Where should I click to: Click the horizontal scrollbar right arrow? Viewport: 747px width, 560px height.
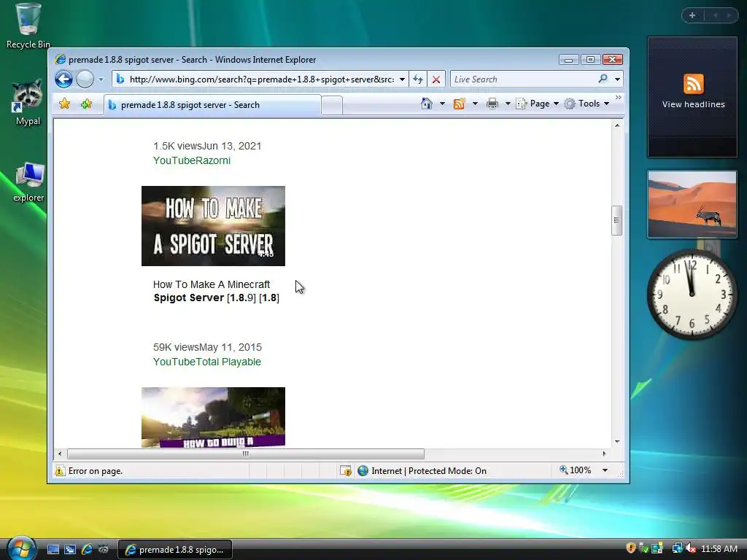[x=605, y=454]
